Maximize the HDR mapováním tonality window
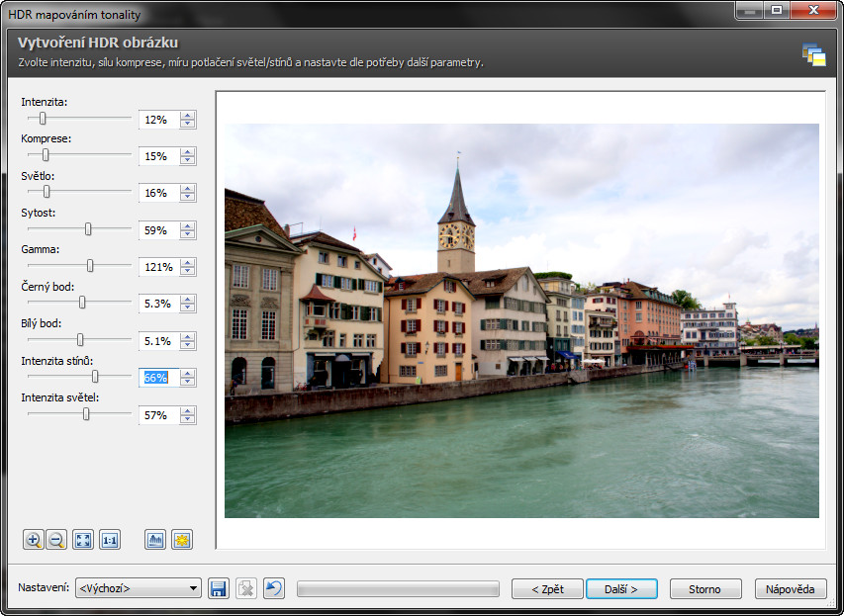844x616 pixels. click(x=777, y=10)
